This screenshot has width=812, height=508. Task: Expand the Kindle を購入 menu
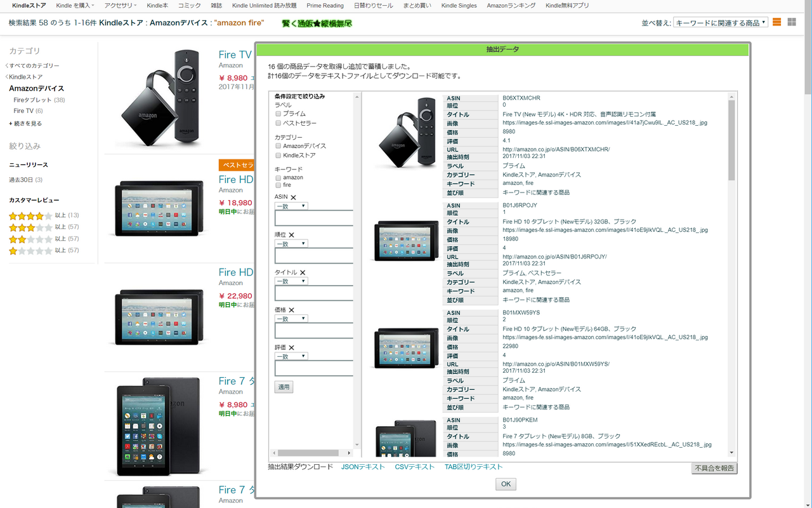pos(75,6)
